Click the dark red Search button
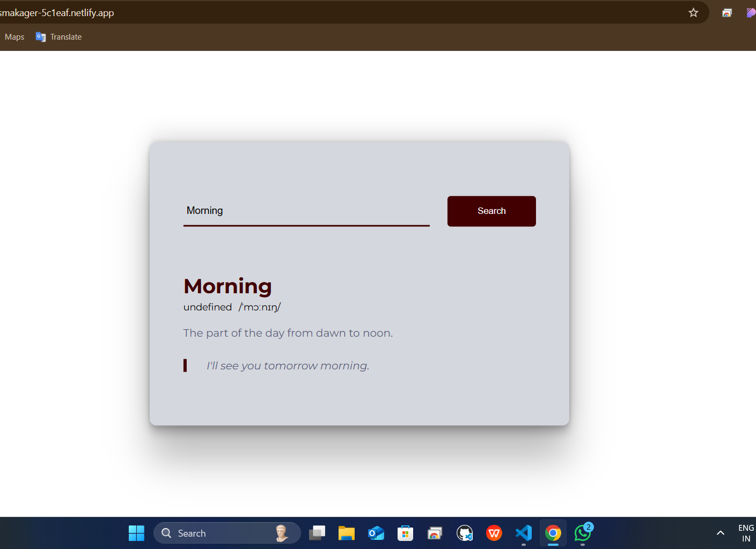Viewport: 756px width, 549px height. [x=491, y=211]
